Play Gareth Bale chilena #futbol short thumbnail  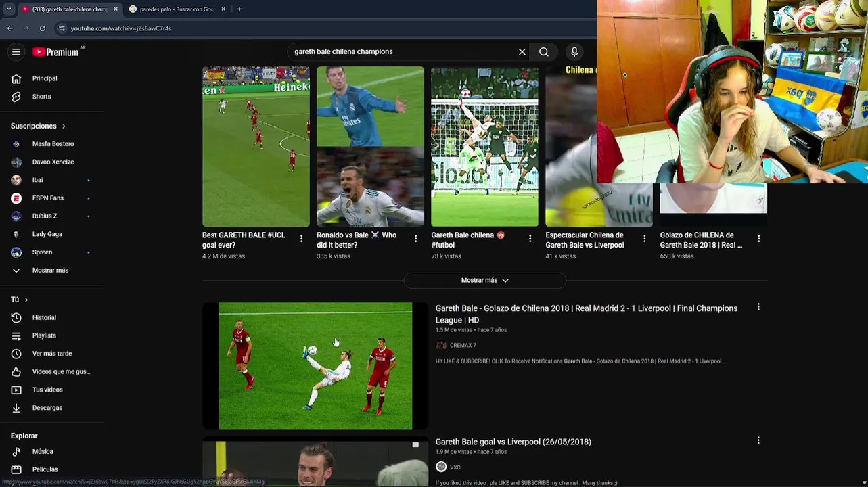click(484, 146)
